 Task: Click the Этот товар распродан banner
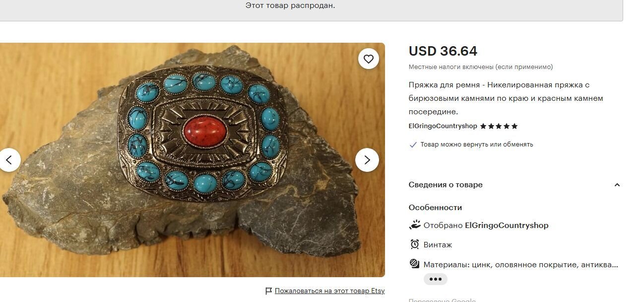click(x=290, y=6)
